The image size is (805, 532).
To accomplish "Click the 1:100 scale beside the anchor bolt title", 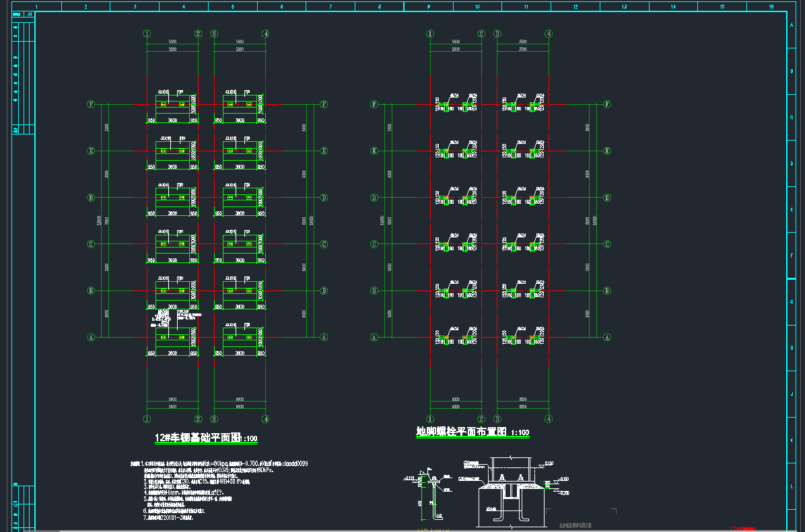I will coord(520,433).
